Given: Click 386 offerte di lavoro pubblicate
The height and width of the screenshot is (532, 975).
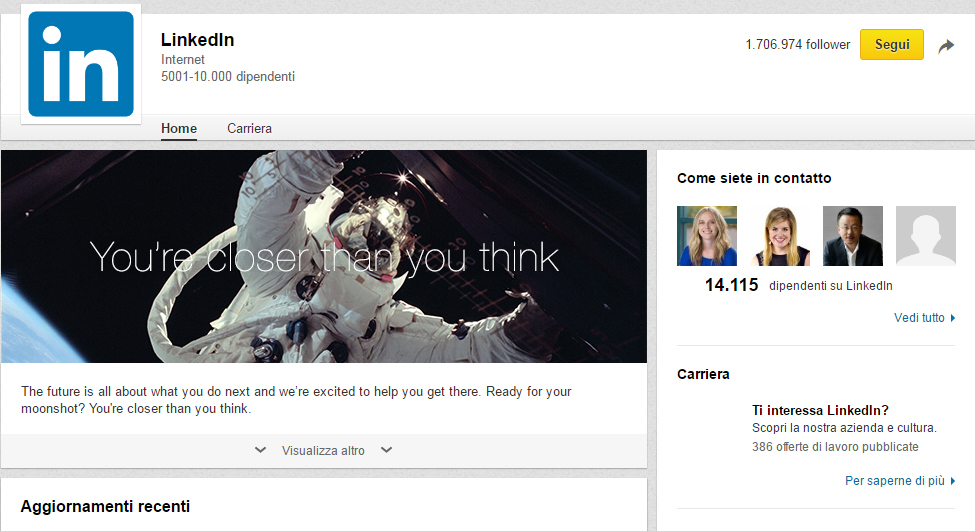Looking at the screenshot, I should (x=835, y=447).
